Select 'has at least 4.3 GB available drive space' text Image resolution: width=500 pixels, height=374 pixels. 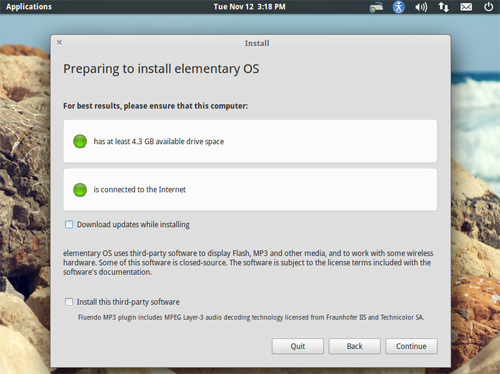click(159, 141)
